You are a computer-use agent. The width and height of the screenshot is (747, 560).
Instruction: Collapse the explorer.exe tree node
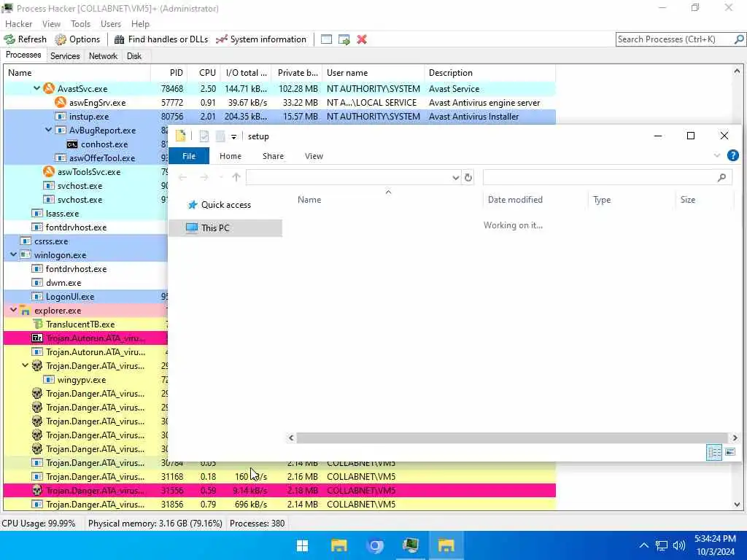pos(14,309)
